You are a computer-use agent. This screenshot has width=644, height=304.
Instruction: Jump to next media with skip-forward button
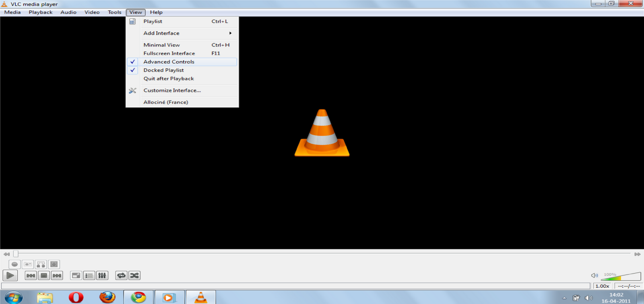pos(57,275)
